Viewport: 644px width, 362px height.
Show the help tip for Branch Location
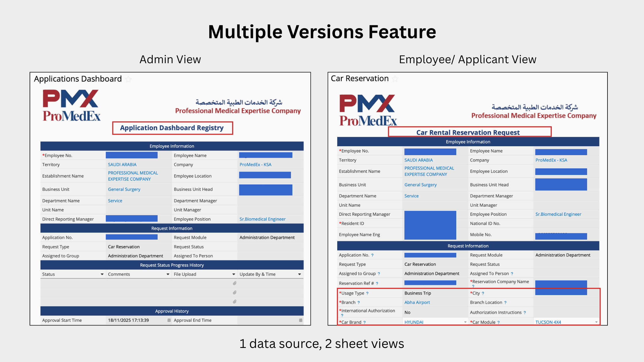pos(505,303)
